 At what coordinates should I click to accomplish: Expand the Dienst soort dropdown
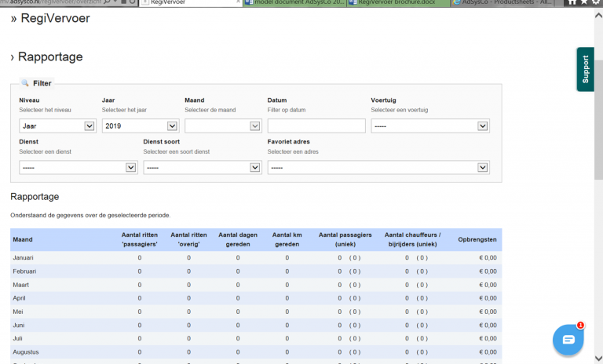tap(203, 168)
